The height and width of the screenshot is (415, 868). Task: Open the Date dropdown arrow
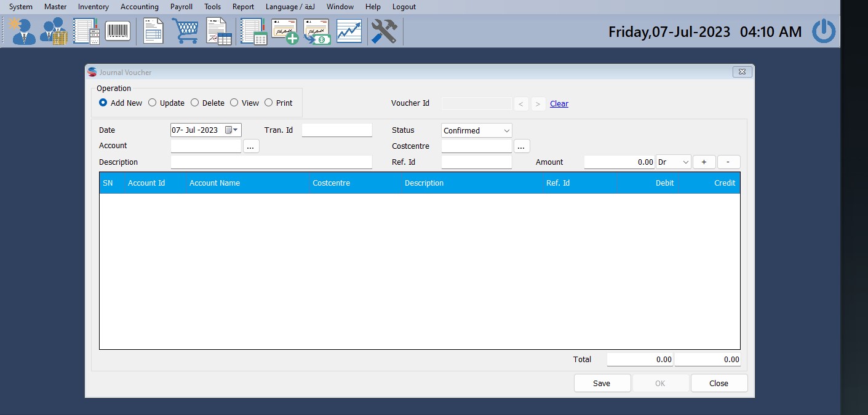[236, 130]
